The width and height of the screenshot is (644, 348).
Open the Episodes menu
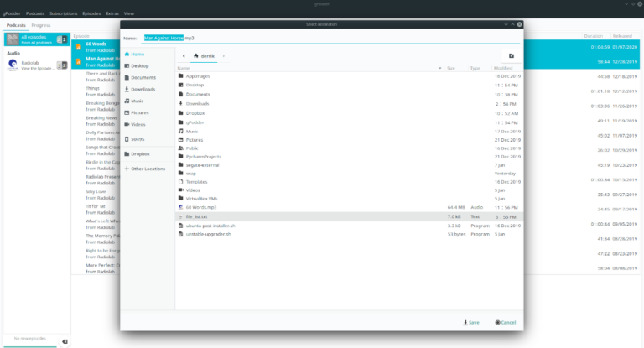(91, 13)
